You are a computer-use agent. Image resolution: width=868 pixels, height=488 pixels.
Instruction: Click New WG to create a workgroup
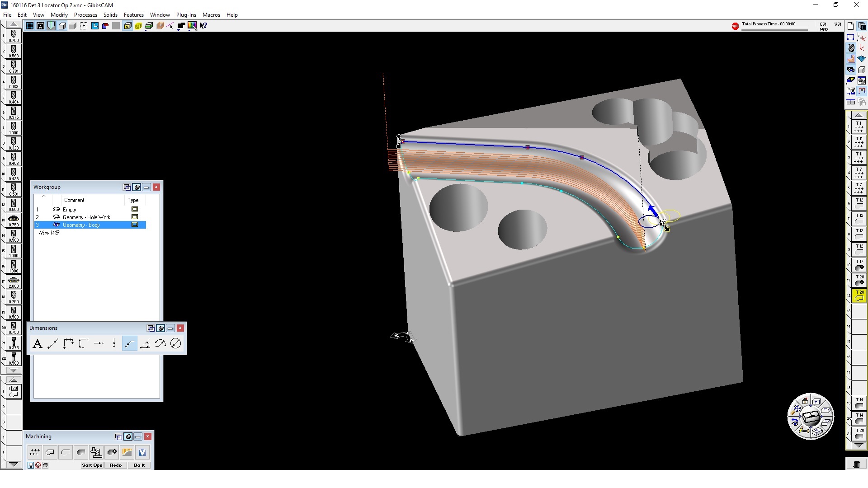[x=49, y=233]
